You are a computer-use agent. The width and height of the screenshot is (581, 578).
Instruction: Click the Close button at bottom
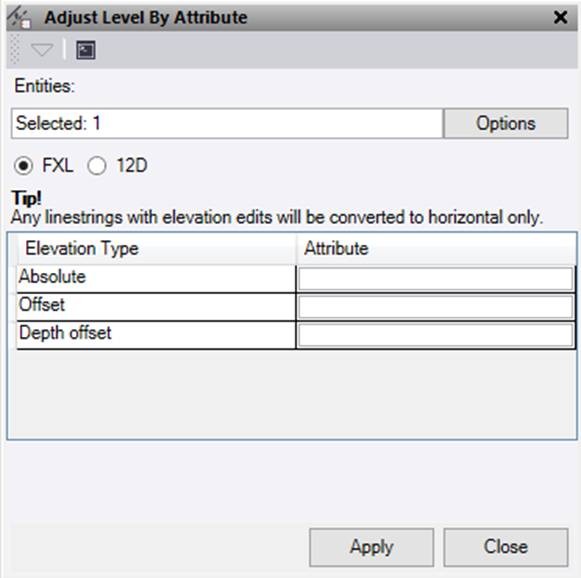click(506, 547)
